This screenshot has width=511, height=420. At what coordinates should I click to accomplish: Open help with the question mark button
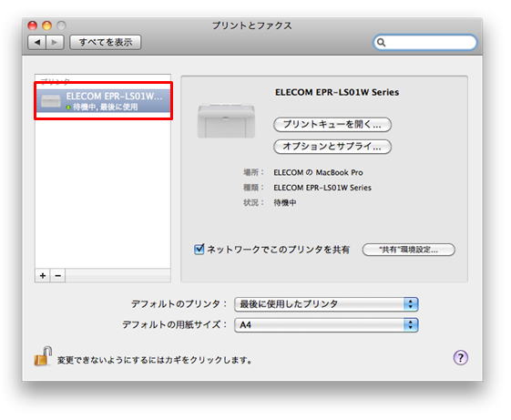461,358
